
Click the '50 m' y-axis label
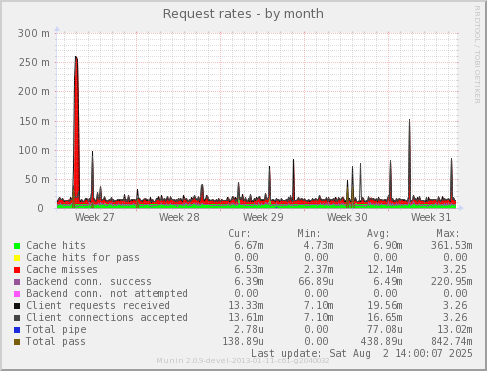37,179
